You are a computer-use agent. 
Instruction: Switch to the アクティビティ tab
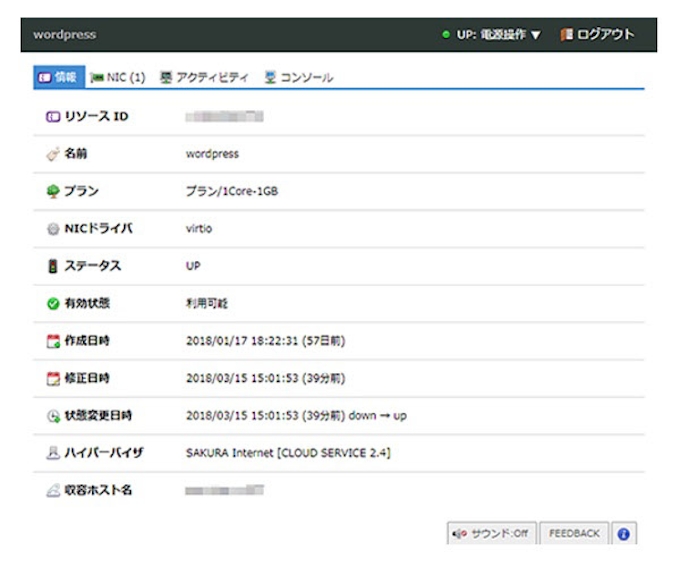coord(204,77)
